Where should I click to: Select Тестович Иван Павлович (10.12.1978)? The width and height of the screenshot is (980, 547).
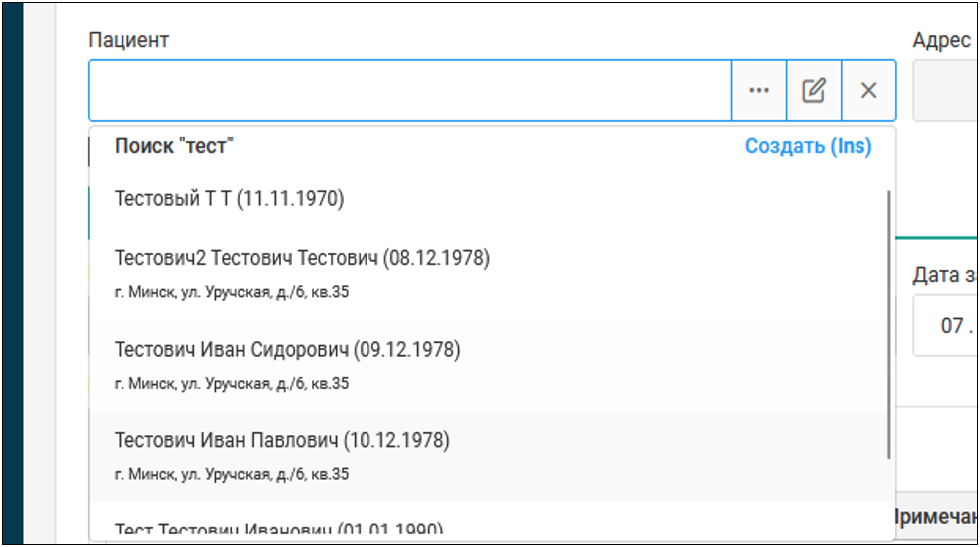(x=282, y=440)
